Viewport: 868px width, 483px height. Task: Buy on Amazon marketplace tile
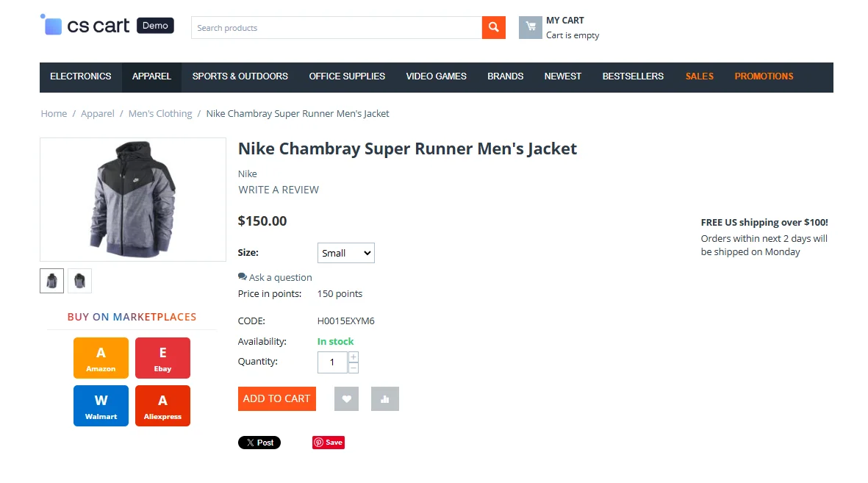point(101,358)
